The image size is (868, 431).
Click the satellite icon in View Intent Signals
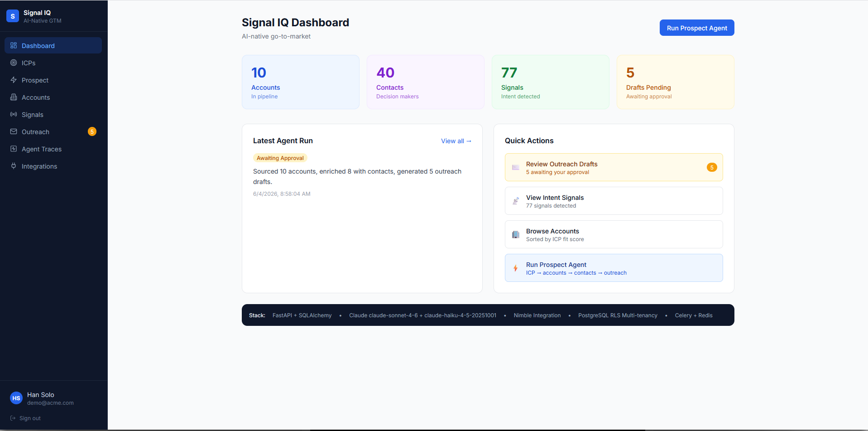click(516, 201)
